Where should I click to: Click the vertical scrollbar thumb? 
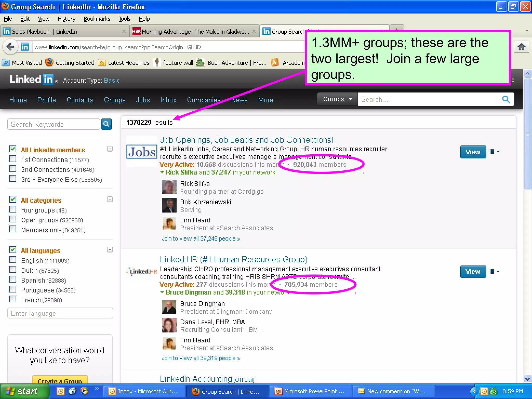(x=527, y=134)
